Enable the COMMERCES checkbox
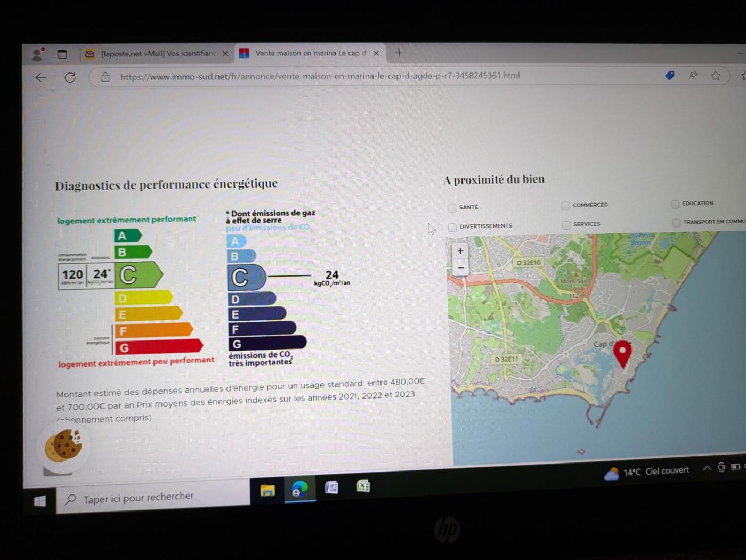Image resolution: width=746 pixels, height=560 pixels. click(x=565, y=206)
